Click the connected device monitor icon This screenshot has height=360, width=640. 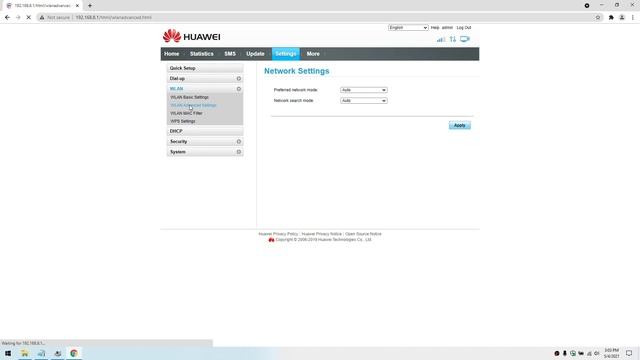pos(464,39)
